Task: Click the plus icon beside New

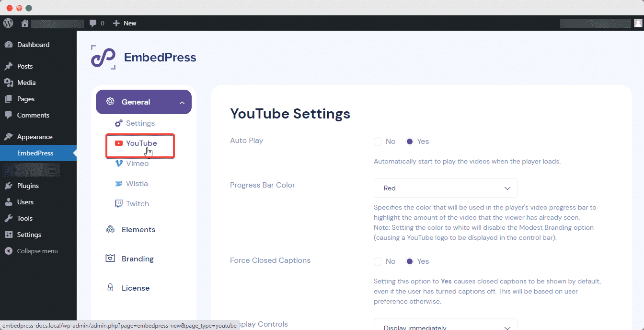Action: click(116, 23)
